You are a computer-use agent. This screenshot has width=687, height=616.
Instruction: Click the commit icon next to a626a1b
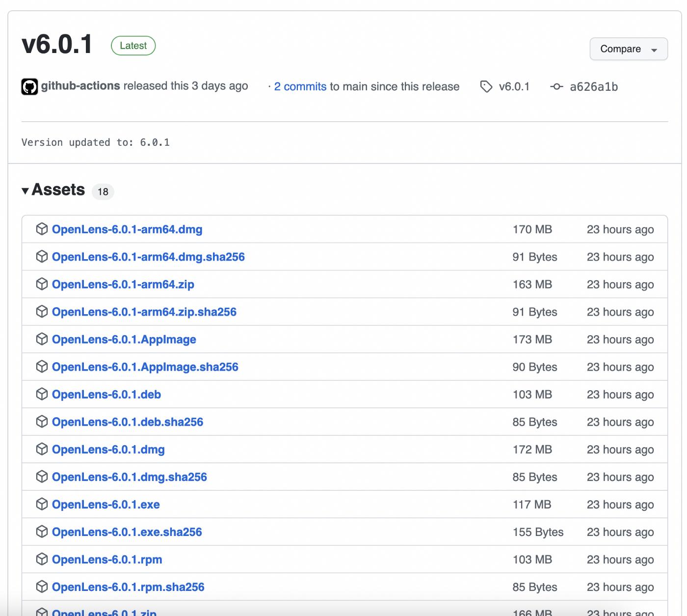[x=557, y=86]
